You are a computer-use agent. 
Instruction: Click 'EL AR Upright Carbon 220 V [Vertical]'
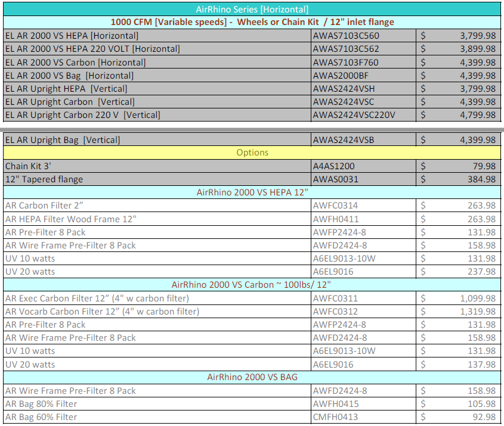click(157, 115)
